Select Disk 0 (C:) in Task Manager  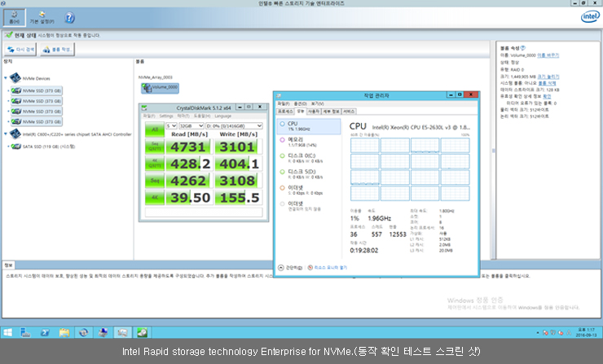pyautogui.click(x=309, y=158)
